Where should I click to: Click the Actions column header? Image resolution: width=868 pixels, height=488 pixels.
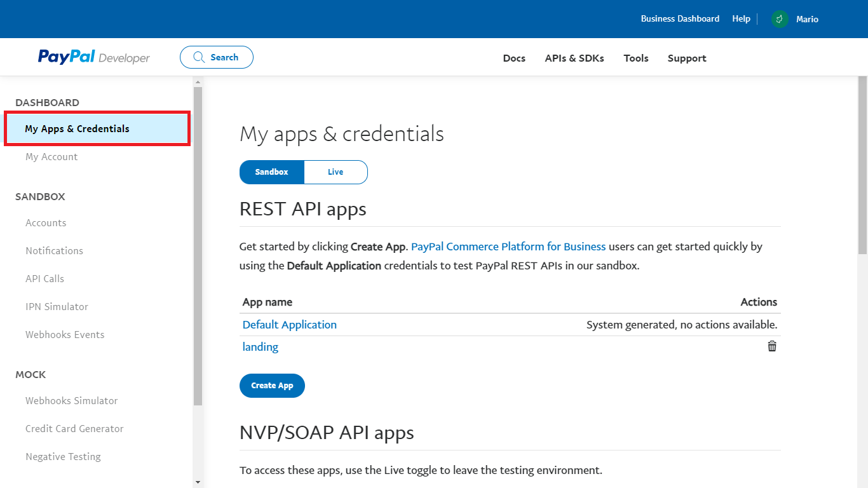click(x=759, y=302)
